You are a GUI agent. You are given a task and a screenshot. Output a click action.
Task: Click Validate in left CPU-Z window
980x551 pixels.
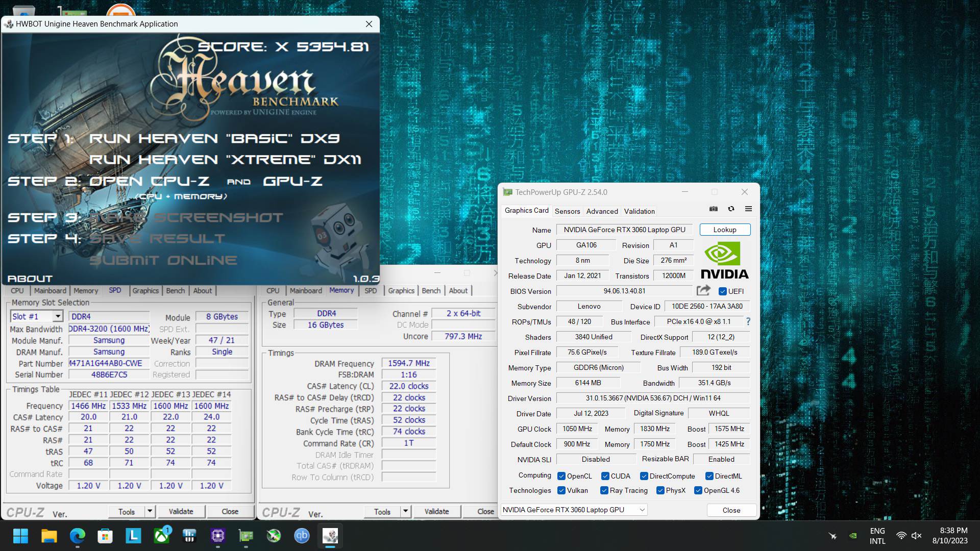[x=181, y=511]
